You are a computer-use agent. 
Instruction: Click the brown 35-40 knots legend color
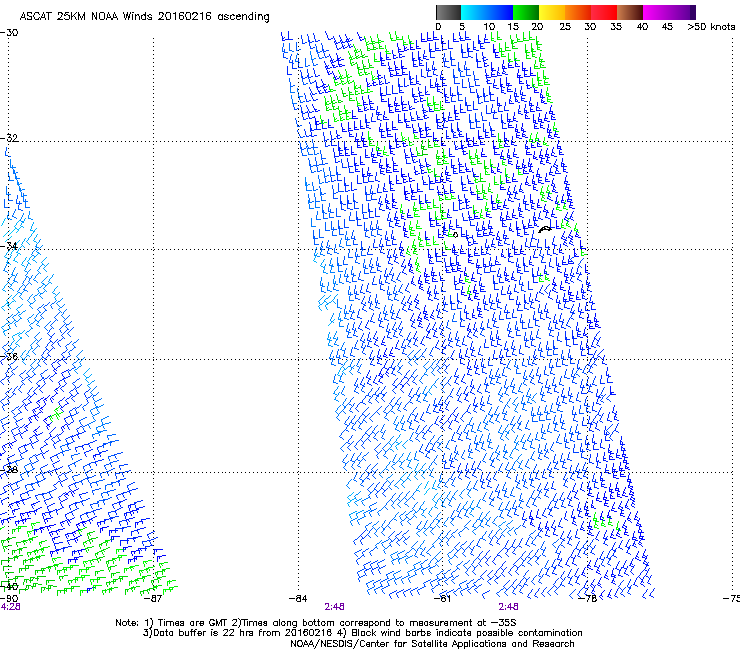(x=630, y=12)
